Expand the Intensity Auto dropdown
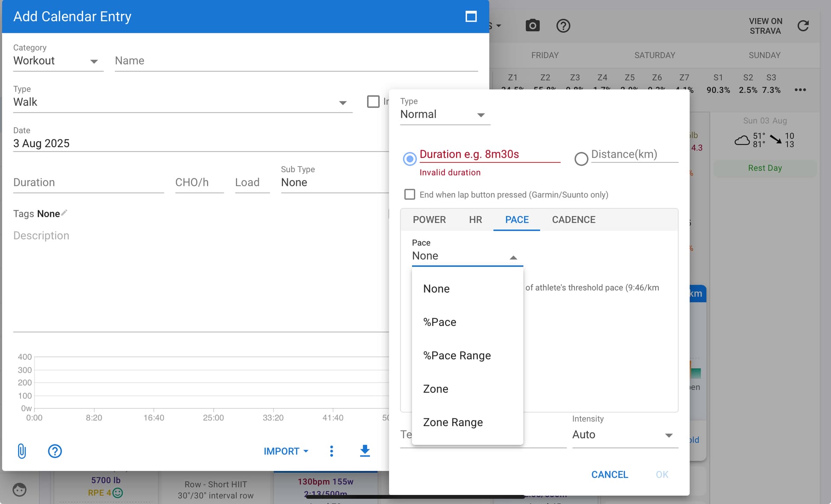The height and width of the screenshot is (504, 831). (x=625, y=434)
